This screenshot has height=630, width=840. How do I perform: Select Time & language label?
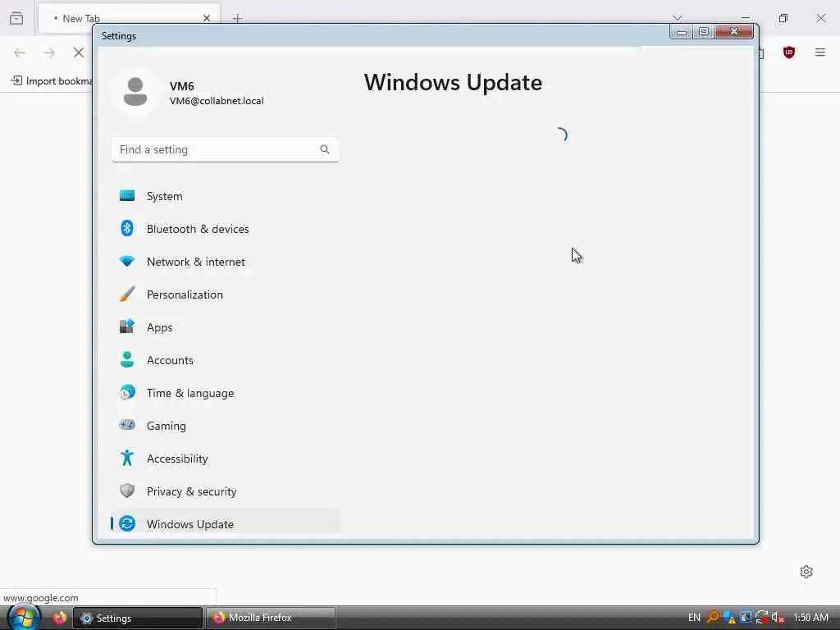(x=190, y=393)
